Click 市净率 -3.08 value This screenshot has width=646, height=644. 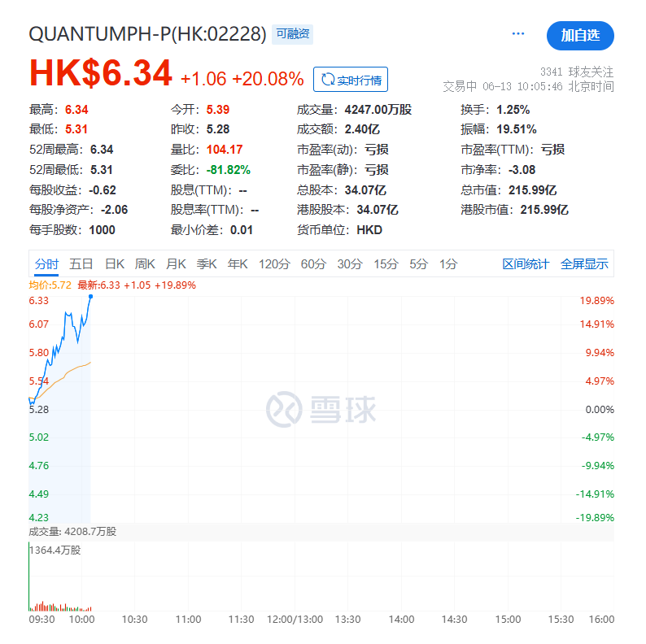pyautogui.click(x=522, y=170)
